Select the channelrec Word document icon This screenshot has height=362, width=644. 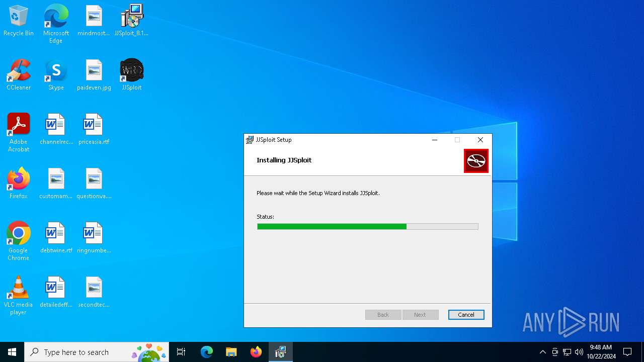(56, 129)
